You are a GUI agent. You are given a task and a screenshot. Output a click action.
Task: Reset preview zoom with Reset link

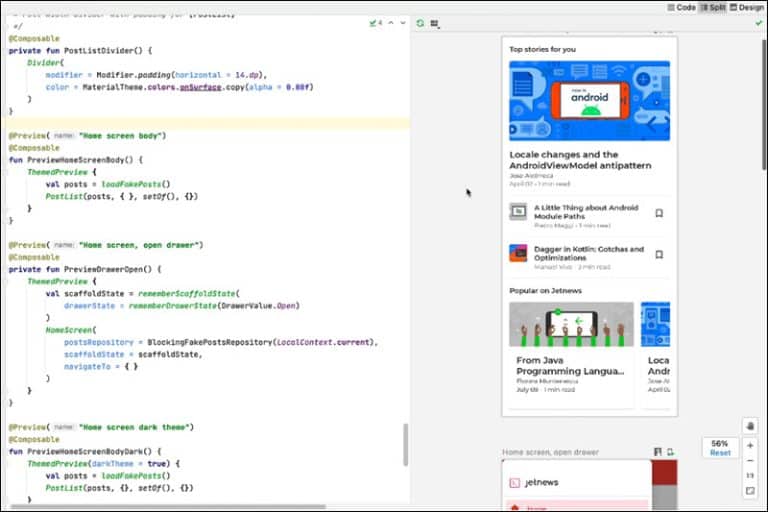click(x=720, y=453)
